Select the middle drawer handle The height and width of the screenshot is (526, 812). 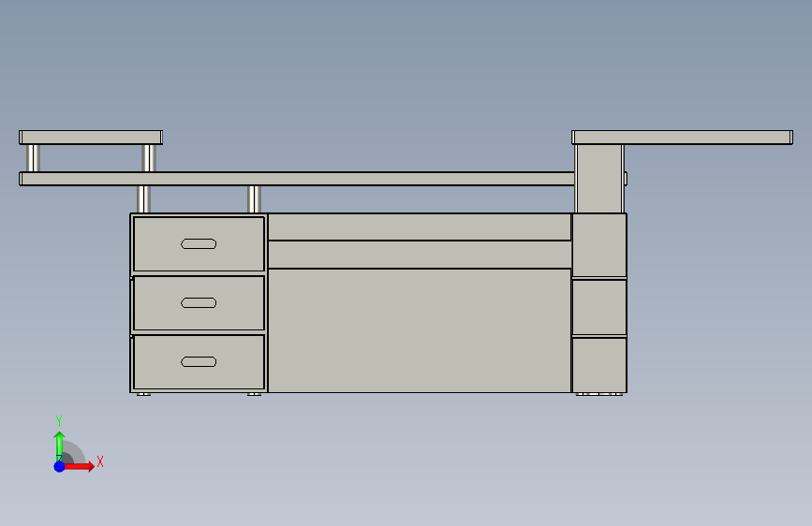[x=199, y=303]
